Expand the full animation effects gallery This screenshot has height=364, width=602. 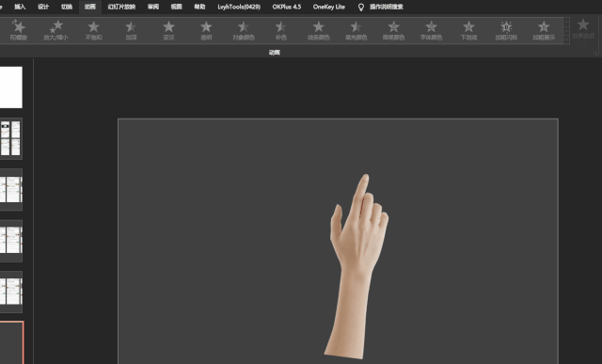pos(566,40)
